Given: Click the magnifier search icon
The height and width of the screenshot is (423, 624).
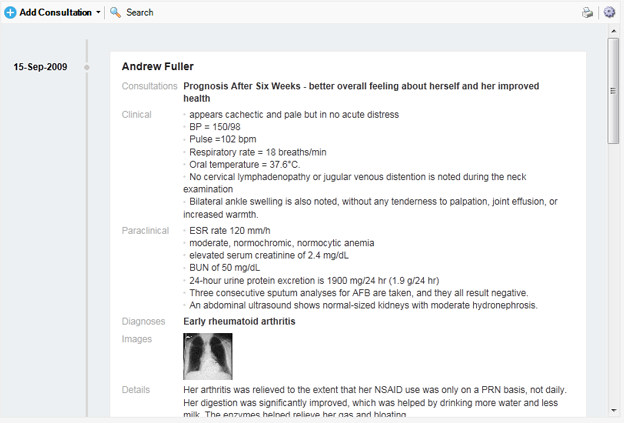Looking at the screenshot, I should point(115,12).
